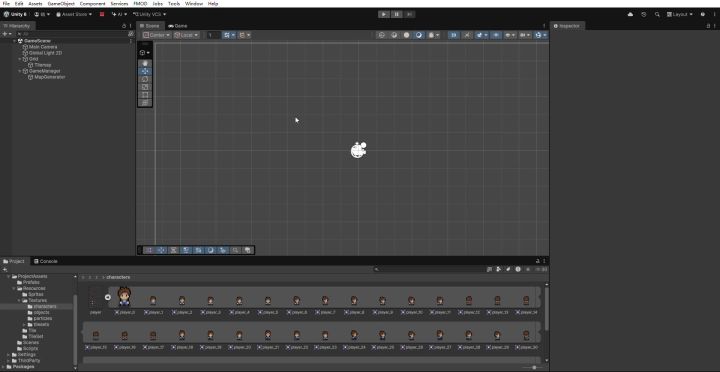The width and height of the screenshot is (720, 372).
Task: Click the Play button
Action: coord(384,14)
